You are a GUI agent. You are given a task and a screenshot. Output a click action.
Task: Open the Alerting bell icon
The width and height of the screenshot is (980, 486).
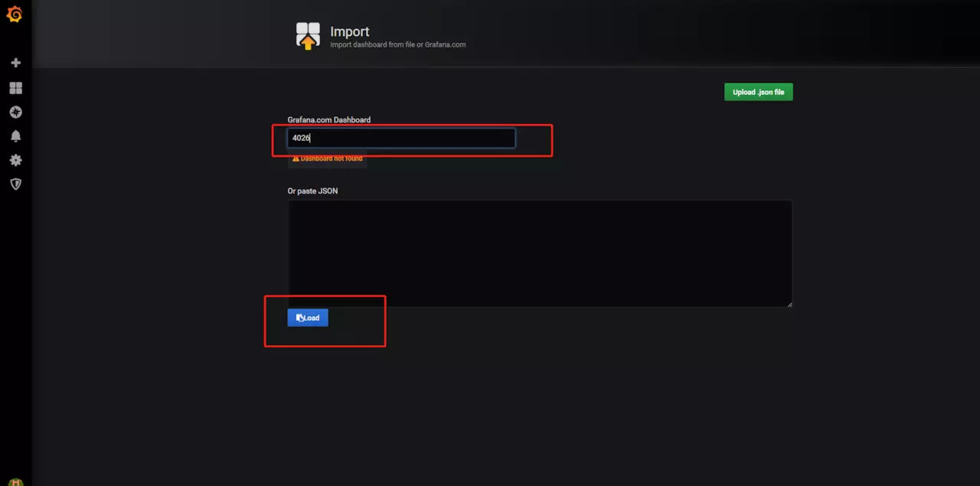coord(15,136)
